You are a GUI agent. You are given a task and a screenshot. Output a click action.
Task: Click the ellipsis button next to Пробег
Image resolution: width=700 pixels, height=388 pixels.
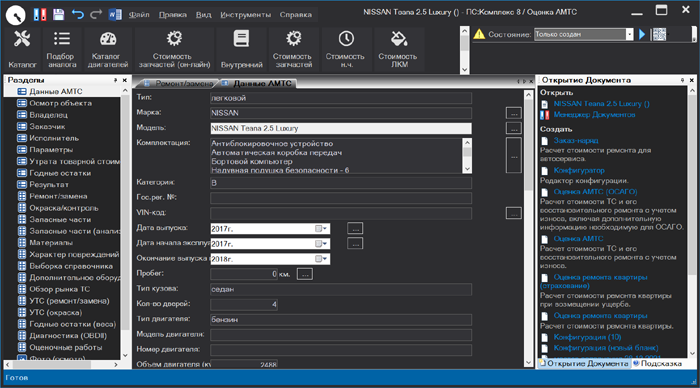pos(305,274)
